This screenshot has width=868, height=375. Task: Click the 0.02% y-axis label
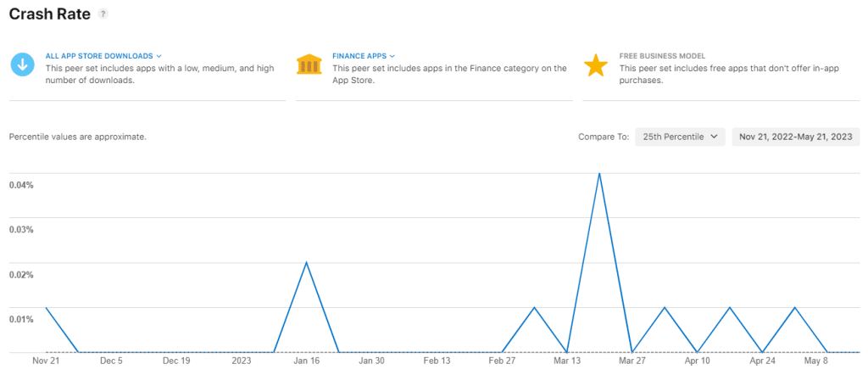pyautogui.click(x=21, y=275)
